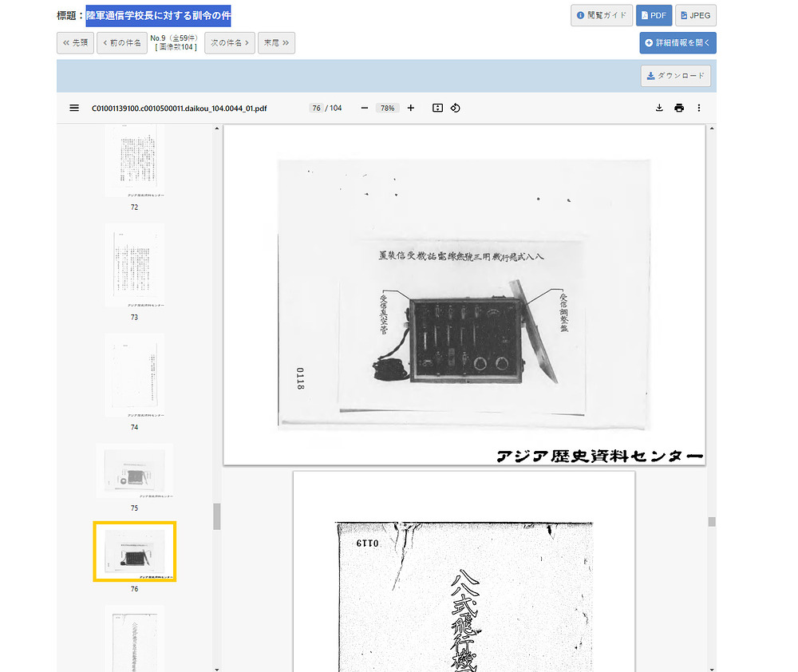Select page 75 thumbnail
Screen dimensions: 798x672
134,471
